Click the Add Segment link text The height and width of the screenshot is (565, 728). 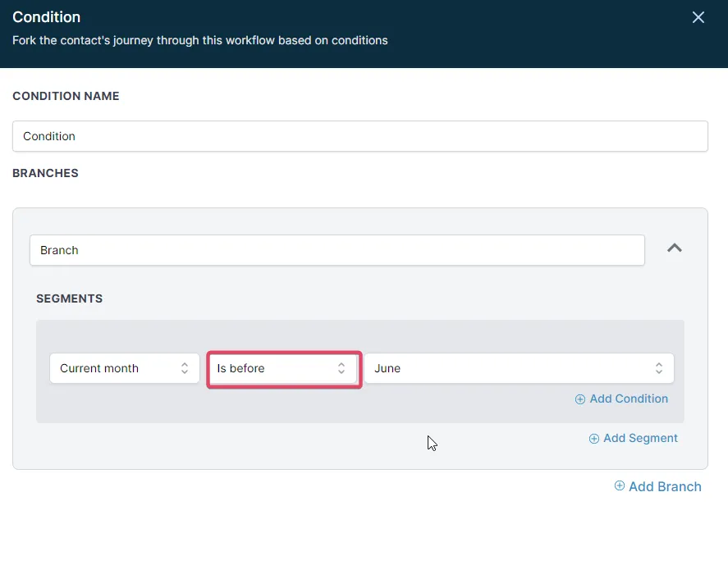click(x=640, y=439)
